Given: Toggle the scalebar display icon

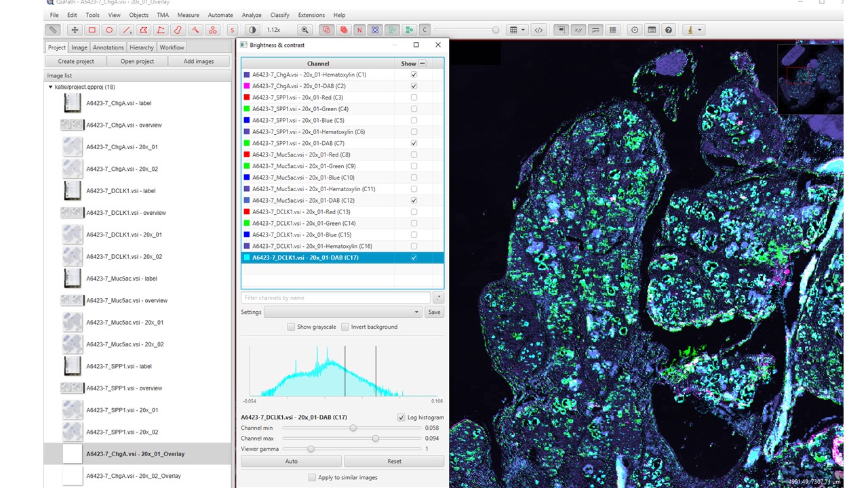Looking at the screenshot, I should (596, 30).
